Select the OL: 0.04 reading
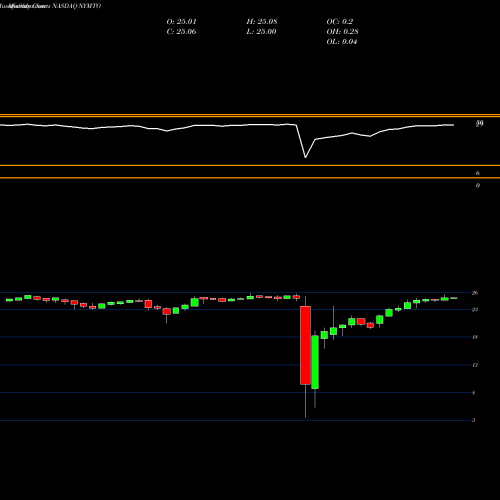The height and width of the screenshot is (500, 500). (342, 42)
